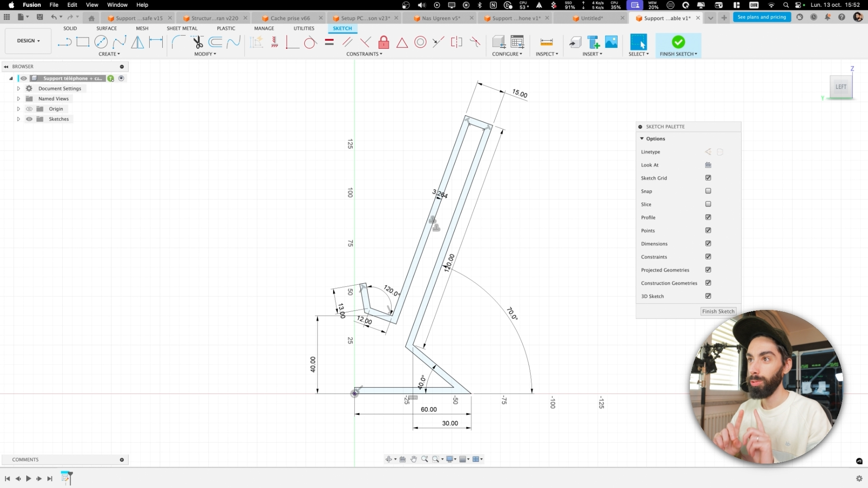This screenshot has height=488, width=868.
Task: Open the CONSTRAINTS dropdown menu
Action: coord(364,54)
